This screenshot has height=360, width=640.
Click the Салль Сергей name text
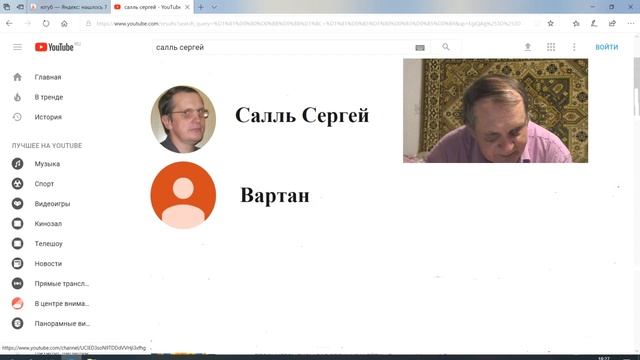(x=302, y=116)
